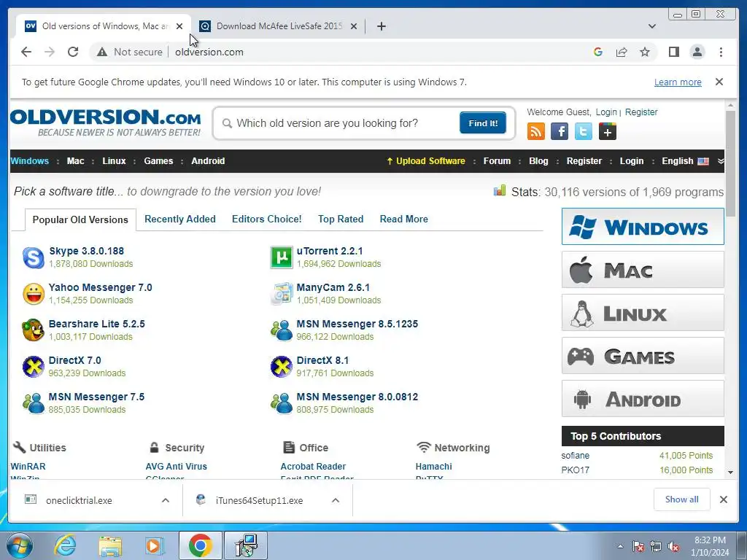Launch Internet Explorer from taskbar
Viewport: 747px width, 560px height.
click(64, 545)
